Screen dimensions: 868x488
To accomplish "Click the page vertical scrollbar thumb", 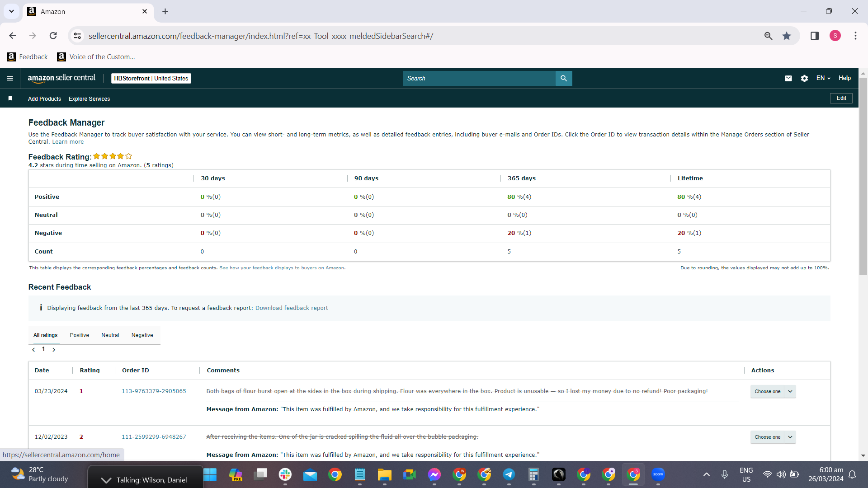I will [x=863, y=176].
